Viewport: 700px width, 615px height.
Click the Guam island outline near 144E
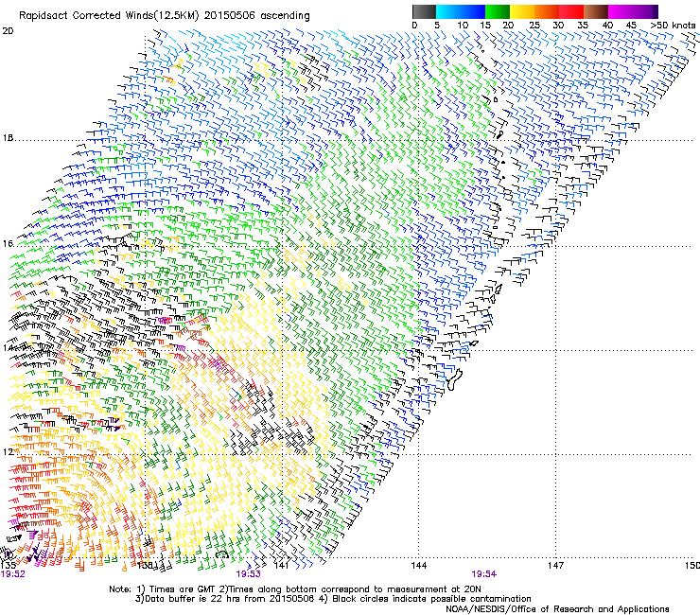(x=454, y=379)
